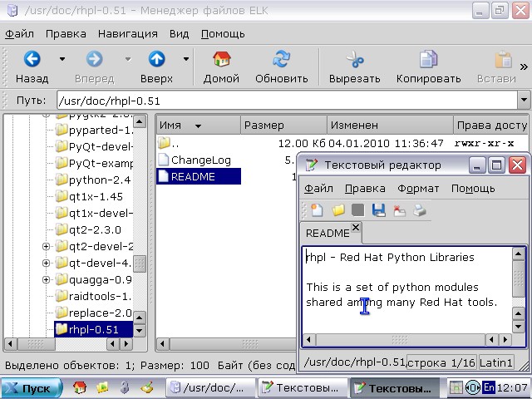This screenshot has width=532, height=399.
Task: Click into the Путь path input field
Action: [x=287, y=101]
